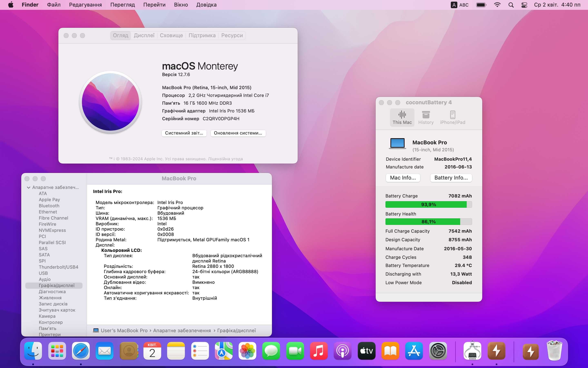
Task: Click the Battery Health 86,1% bar
Action: click(428, 221)
